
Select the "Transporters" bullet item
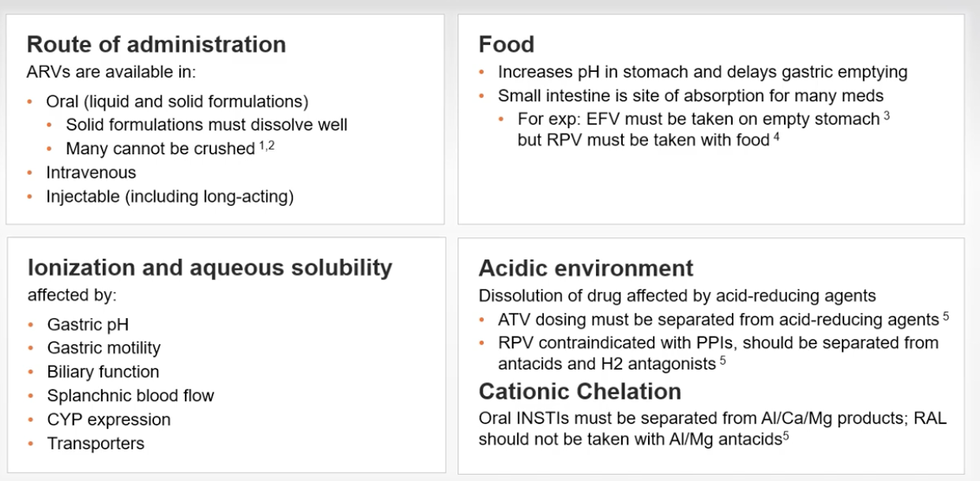click(x=96, y=444)
